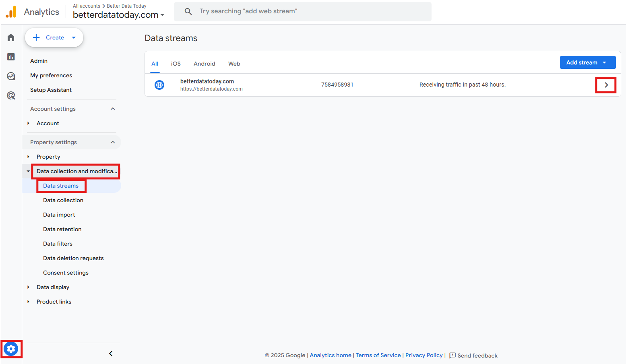Open Data retention
Image resolution: width=626 pixels, height=364 pixels.
click(x=62, y=229)
